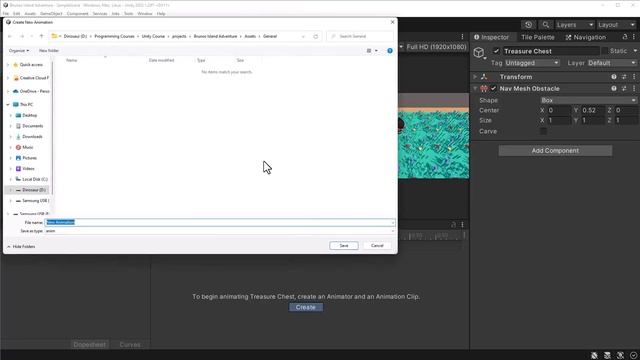Open the Component menu
The image size is (640, 360).
coord(78,13)
